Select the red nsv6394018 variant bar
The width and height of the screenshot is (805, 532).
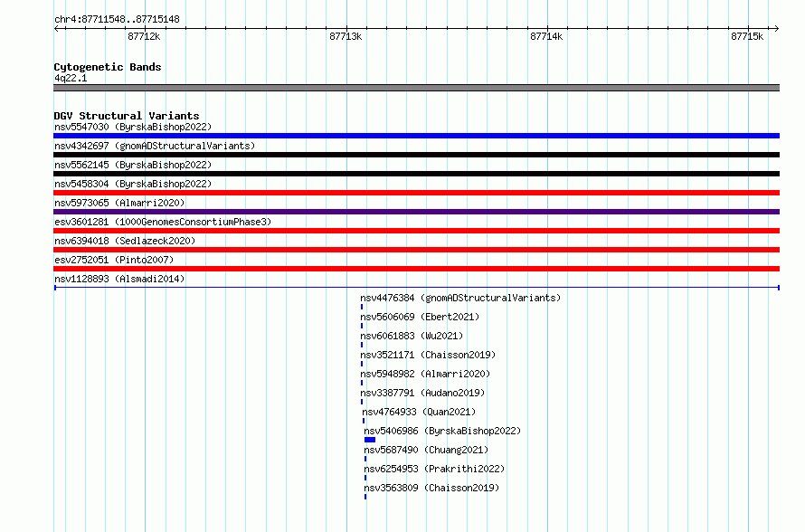416,250
